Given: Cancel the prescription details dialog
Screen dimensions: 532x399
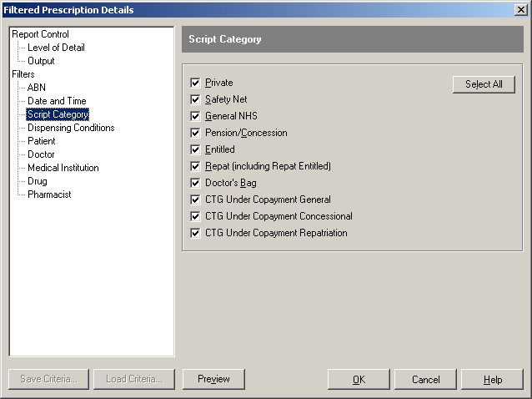Looking at the screenshot, I should tap(425, 379).
